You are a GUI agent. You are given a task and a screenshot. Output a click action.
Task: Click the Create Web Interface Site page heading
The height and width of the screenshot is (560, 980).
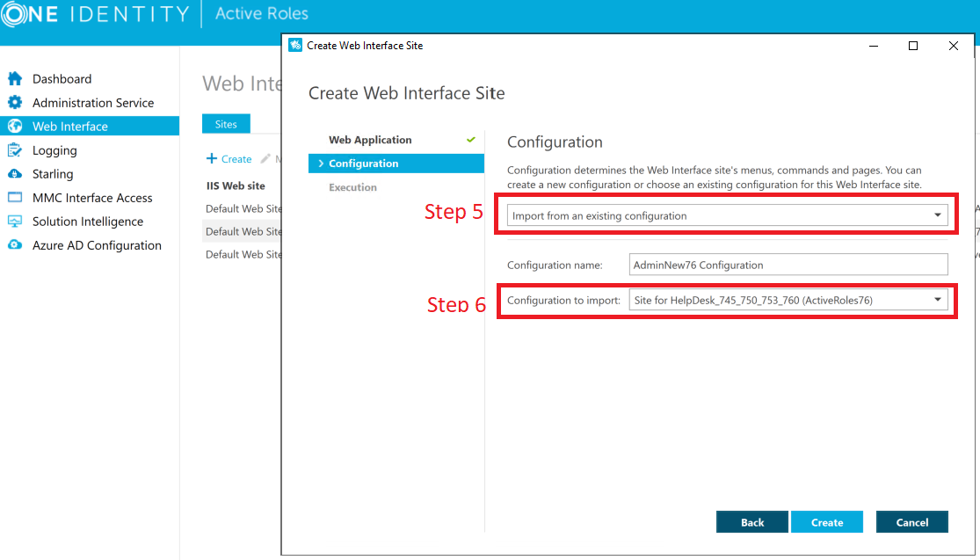(x=407, y=93)
